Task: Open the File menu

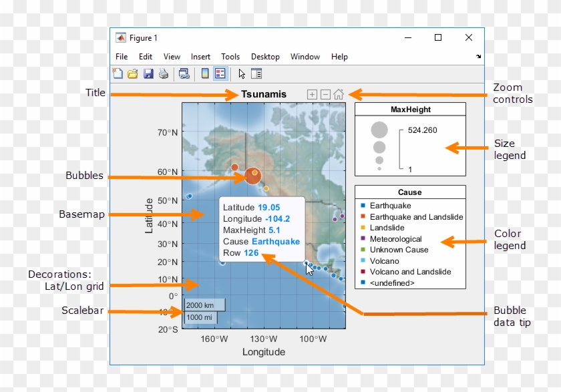Action: 121,57
